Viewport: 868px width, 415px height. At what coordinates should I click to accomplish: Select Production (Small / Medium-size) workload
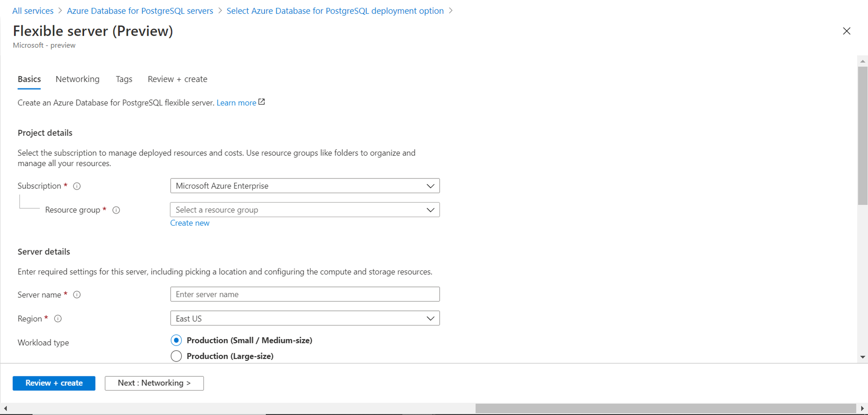[x=176, y=340]
